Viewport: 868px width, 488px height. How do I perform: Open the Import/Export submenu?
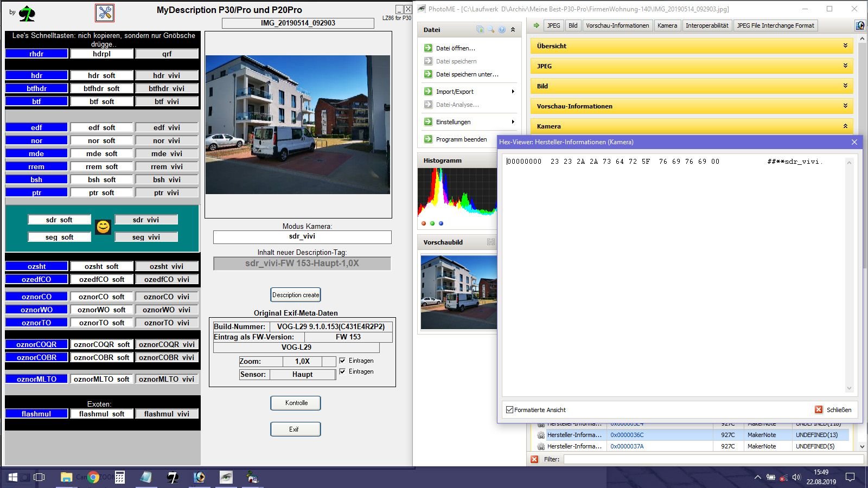click(469, 92)
